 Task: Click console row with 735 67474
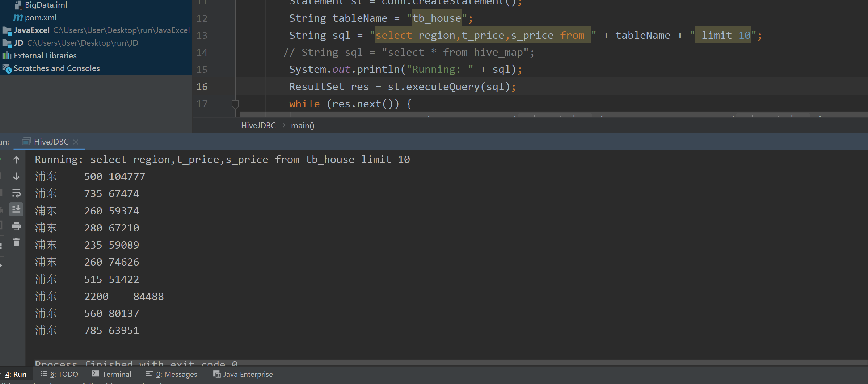tap(87, 193)
